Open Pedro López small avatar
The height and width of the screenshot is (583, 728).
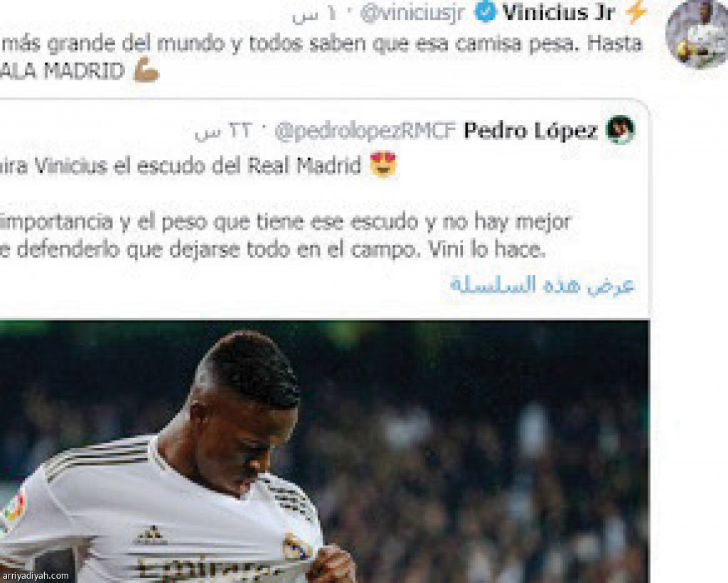pyautogui.click(x=620, y=130)
